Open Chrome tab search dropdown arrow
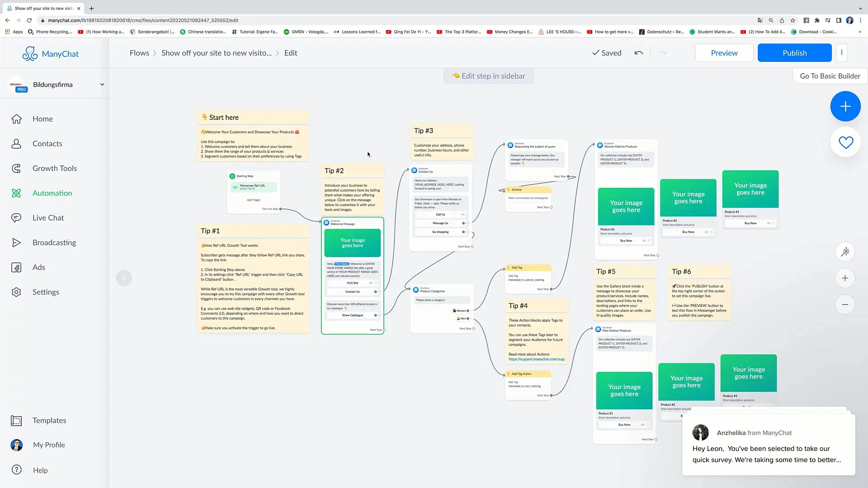 [x=860, y=8]
